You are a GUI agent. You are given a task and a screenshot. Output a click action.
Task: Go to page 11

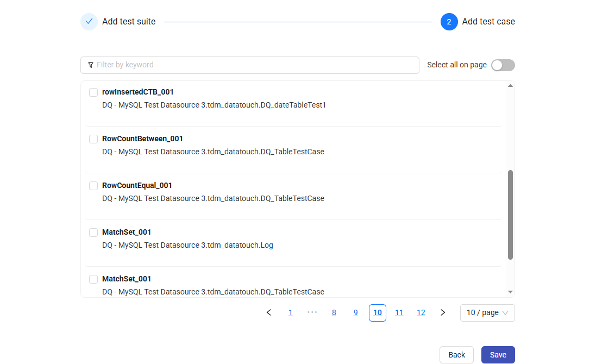pyautogui.click(x=399, y=313)
